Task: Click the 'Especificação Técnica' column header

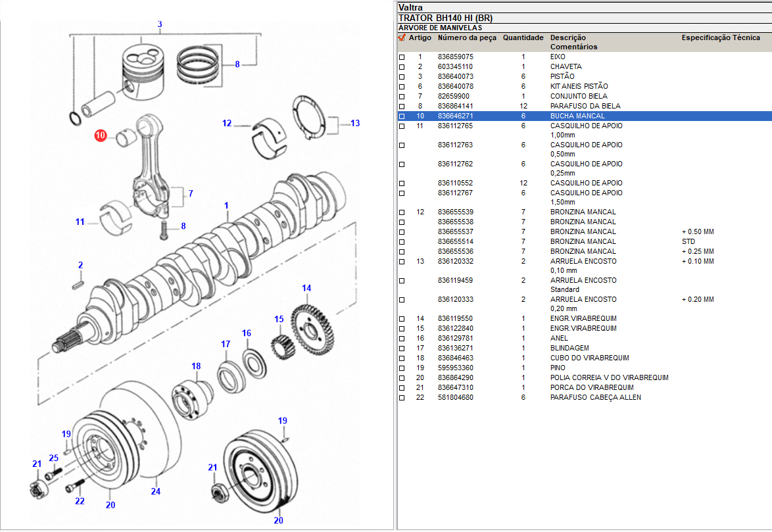Action: pos(720,38)
